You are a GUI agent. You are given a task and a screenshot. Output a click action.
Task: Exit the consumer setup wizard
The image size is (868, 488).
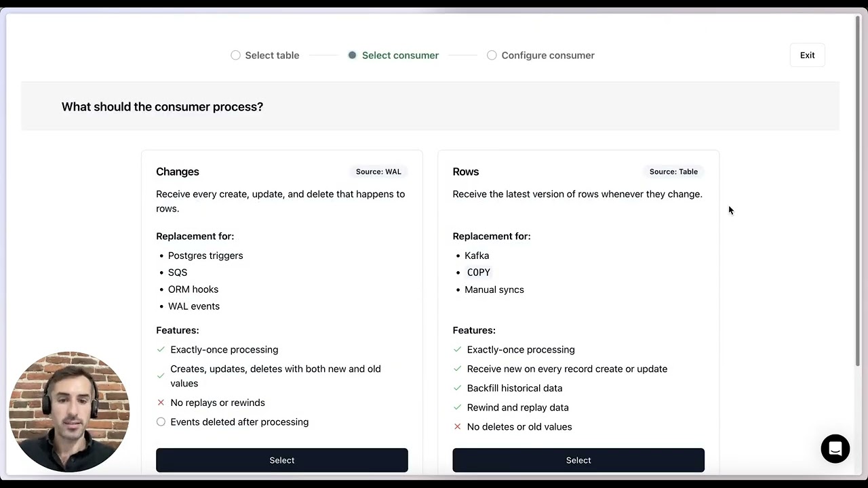[807, 56]
